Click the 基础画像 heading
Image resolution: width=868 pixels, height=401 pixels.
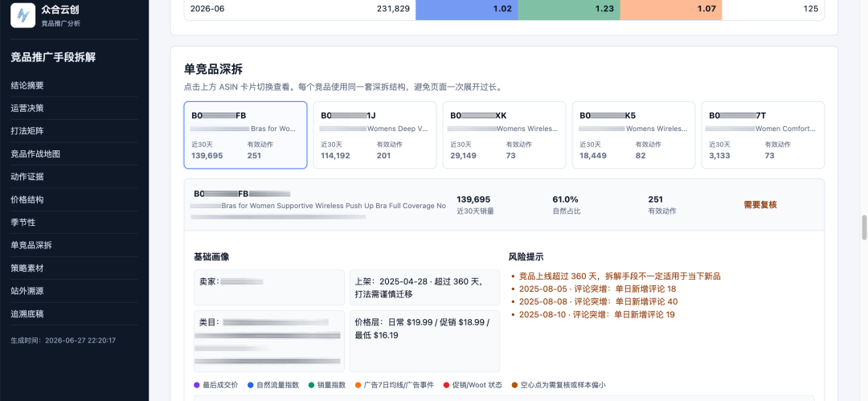coord(211,256)
